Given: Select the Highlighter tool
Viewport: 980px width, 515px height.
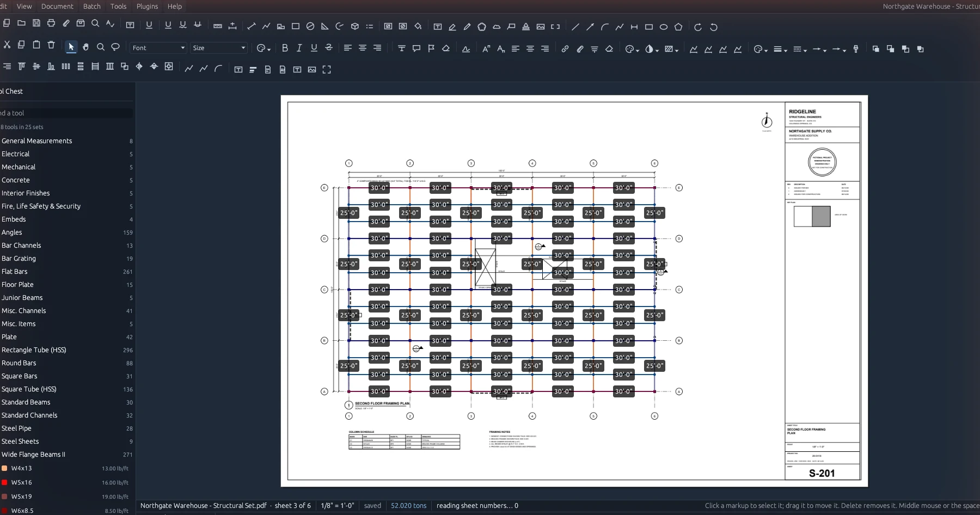Looking at the screenshot, I should pyautogui.click(x=452, y=27).
